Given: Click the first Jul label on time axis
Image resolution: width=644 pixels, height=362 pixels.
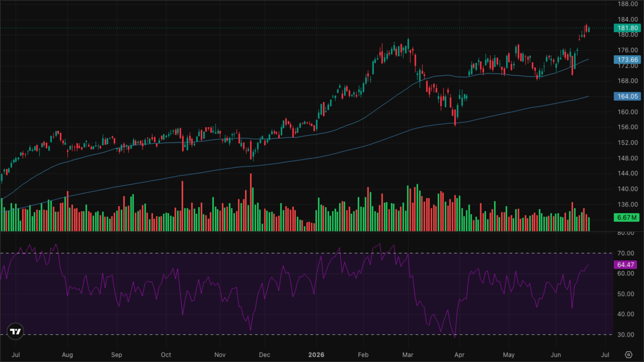Looking at the screenshot, I should click(x=16, y=355).
